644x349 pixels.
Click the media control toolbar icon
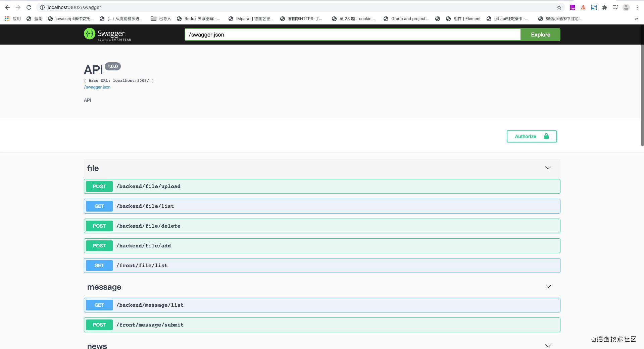[615, 7]
